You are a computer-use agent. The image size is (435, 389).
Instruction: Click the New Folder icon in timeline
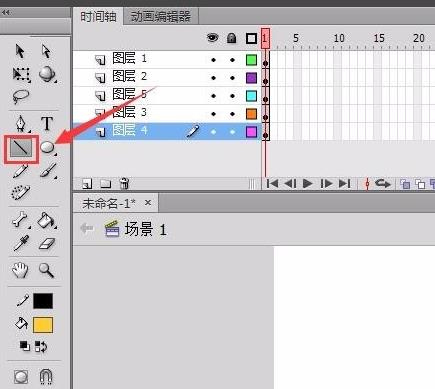point(106,184)
